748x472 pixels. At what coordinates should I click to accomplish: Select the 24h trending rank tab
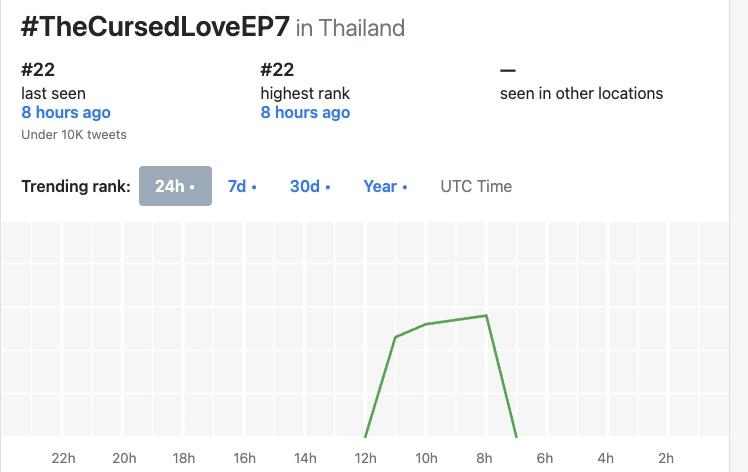(175, 186)
